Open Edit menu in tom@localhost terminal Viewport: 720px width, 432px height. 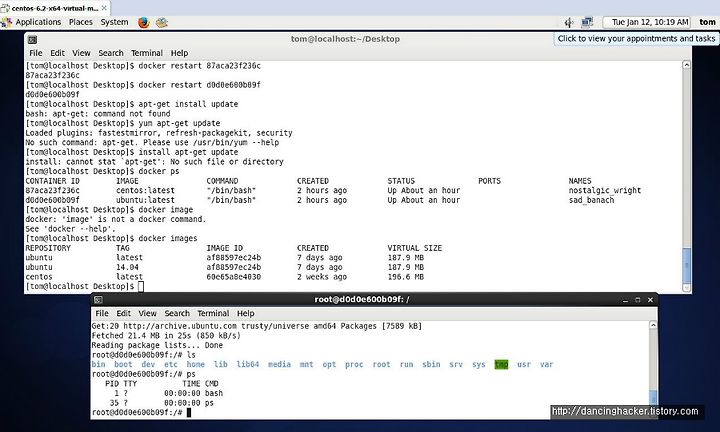point(57,53)
